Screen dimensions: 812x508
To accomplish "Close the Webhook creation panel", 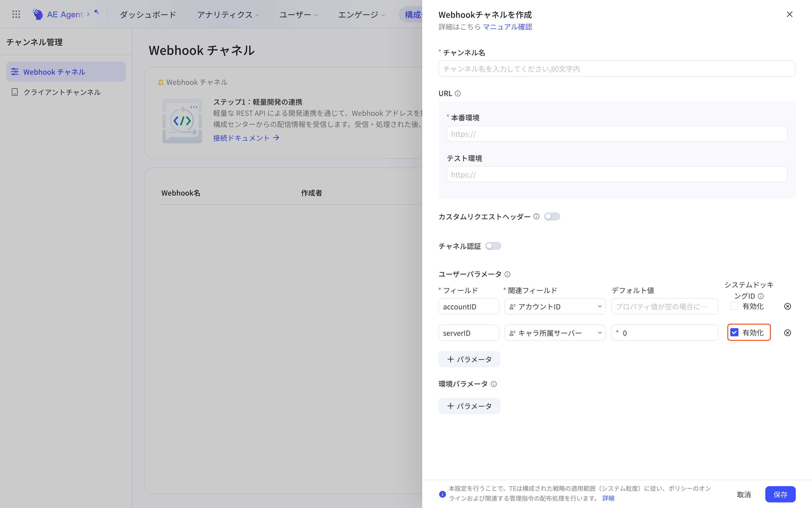I will pyautogui.click(x=789, y=14).
